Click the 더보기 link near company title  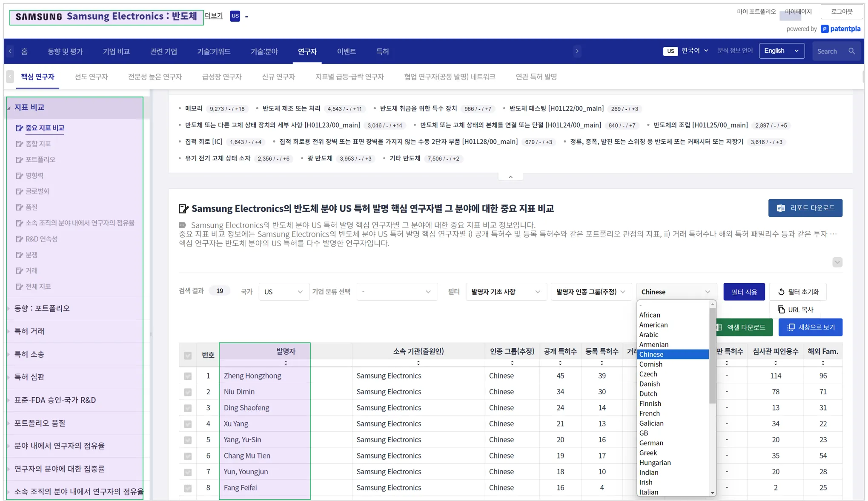pyautogui.click(x=214, y=16)
